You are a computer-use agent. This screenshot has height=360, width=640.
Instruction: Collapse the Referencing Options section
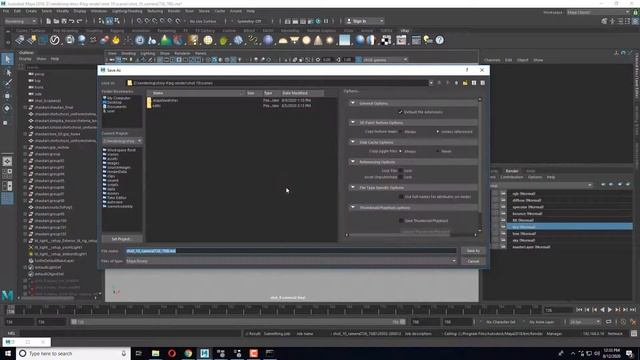coord(353,162)
